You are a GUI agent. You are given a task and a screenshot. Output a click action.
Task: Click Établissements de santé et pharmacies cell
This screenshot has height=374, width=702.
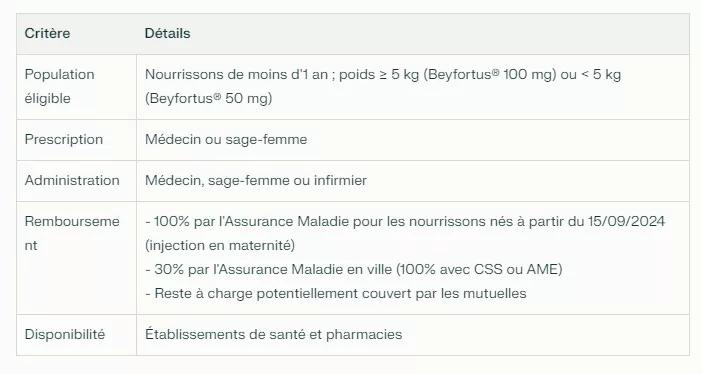(x=274, y=335)
